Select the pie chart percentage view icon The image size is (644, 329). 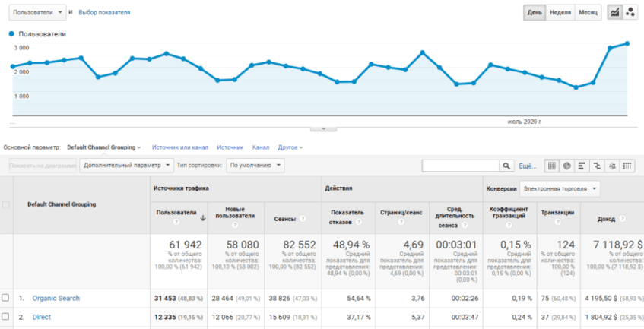[567, 166]
